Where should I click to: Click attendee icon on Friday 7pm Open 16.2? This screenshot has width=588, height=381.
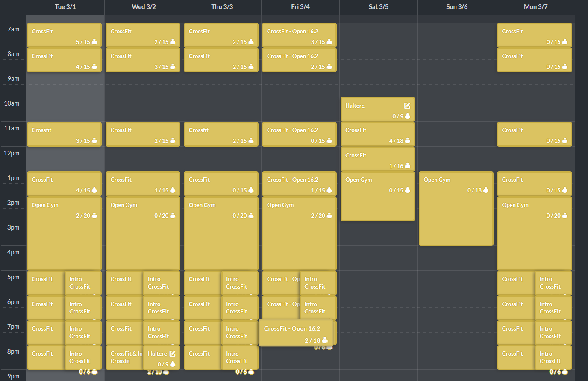325,340
